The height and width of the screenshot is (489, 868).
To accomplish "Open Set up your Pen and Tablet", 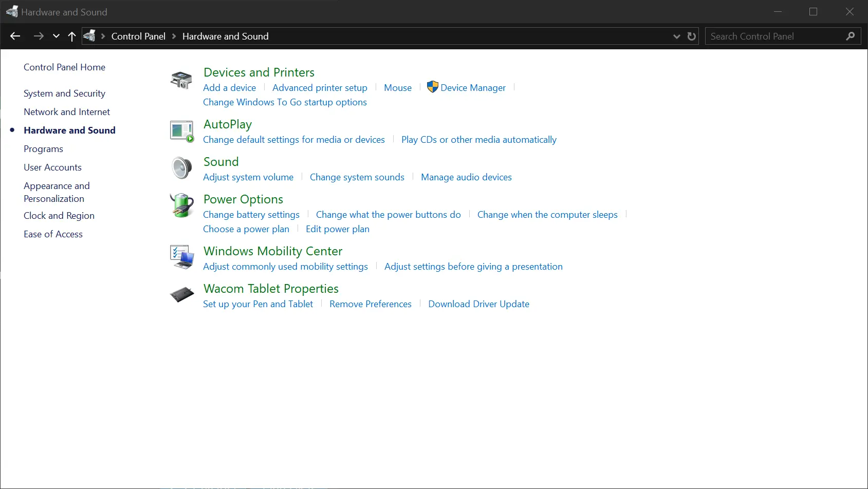I will point(258,304).
